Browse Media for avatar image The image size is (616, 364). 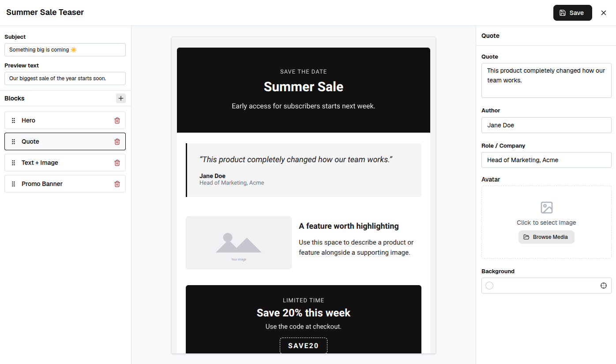(546, 237)
